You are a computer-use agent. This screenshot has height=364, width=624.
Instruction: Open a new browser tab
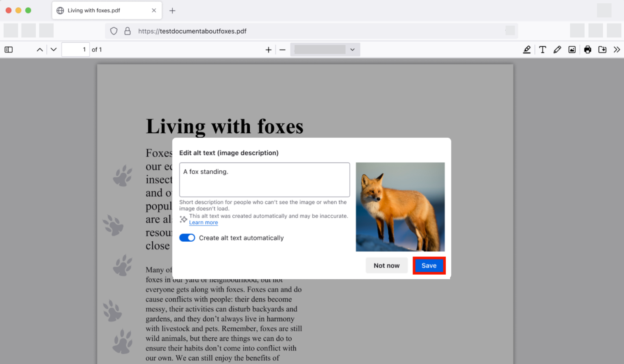[x=172, y=10]
